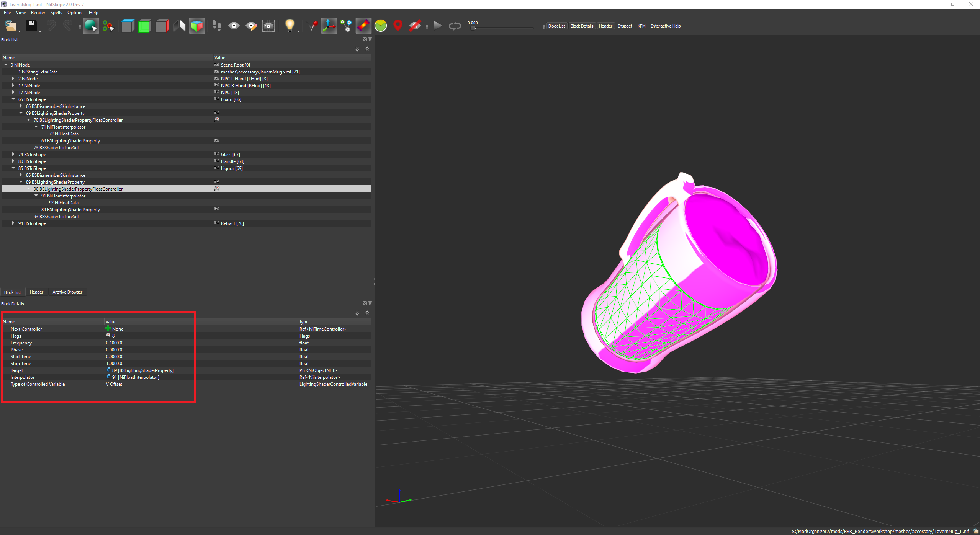The height and width of the screenshot is (535, 980).
Task: Expand the 74 BSTriShape Glass node
Action: tap(13, 154)
